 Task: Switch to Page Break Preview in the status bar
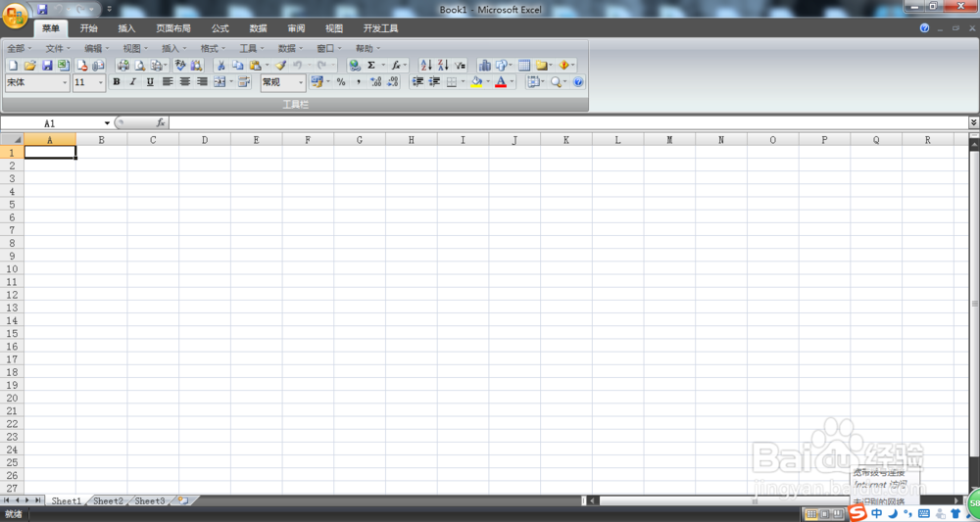(838, 514)
